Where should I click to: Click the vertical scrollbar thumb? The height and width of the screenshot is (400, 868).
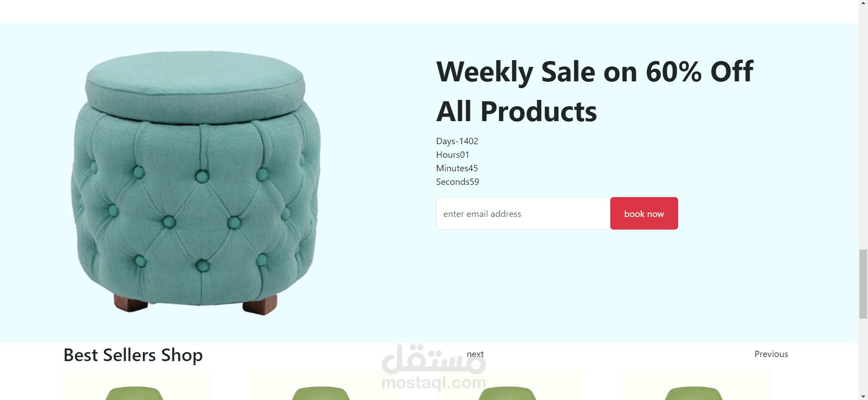coord(863,284)
